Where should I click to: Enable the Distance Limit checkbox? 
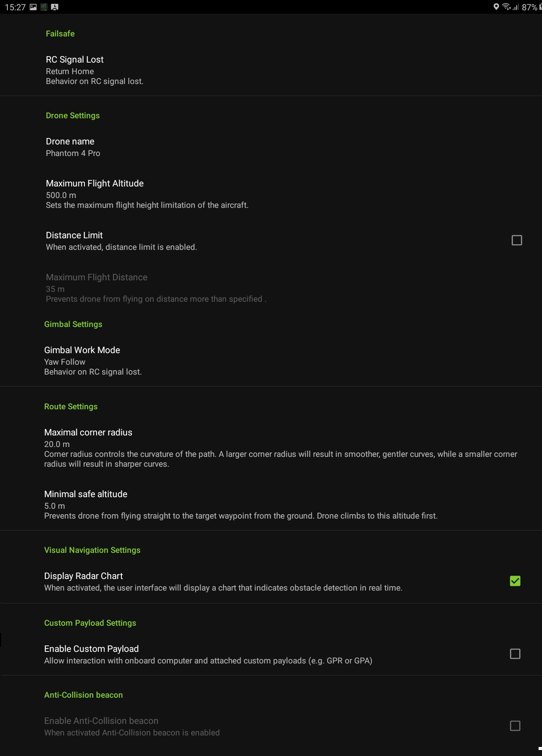(517, 240)
